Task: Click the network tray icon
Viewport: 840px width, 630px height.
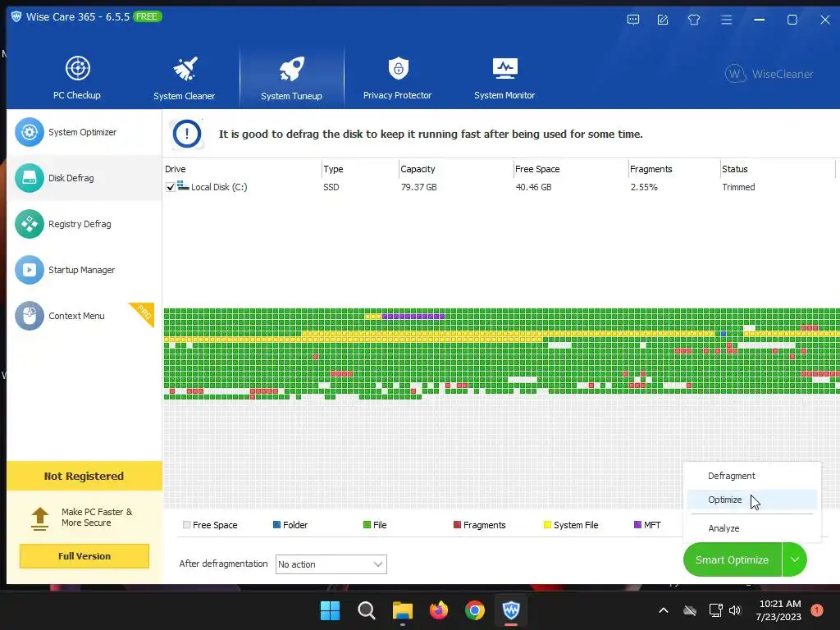Action: 715,610
